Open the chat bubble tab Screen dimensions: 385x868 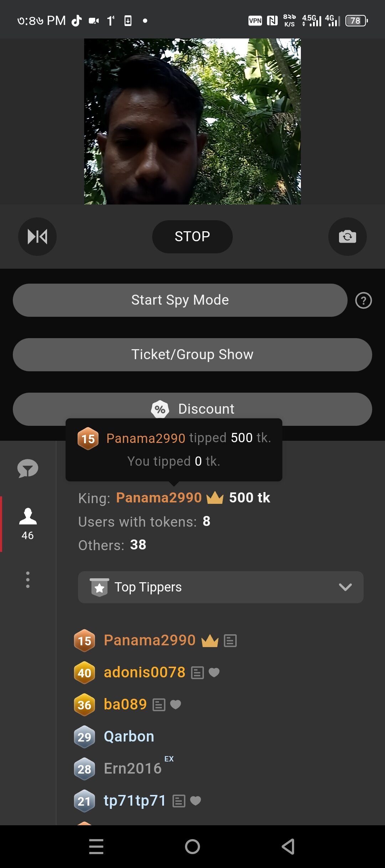28,468
